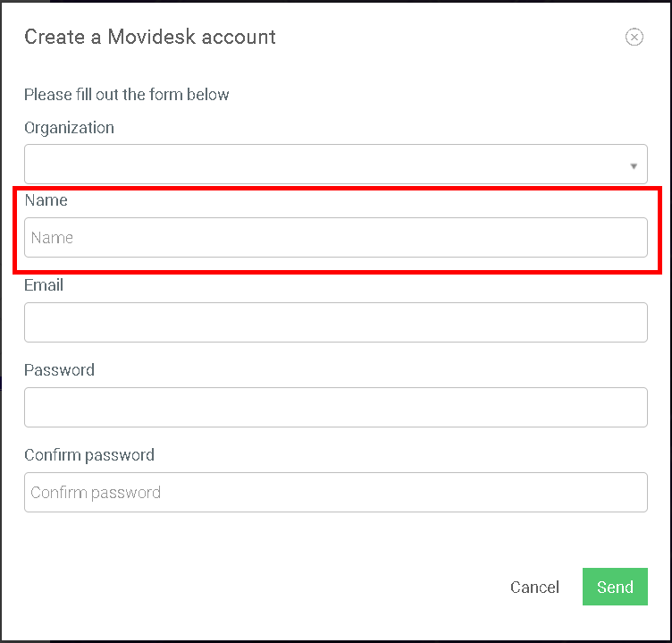Click the Name label above field

tap(46, 200)
